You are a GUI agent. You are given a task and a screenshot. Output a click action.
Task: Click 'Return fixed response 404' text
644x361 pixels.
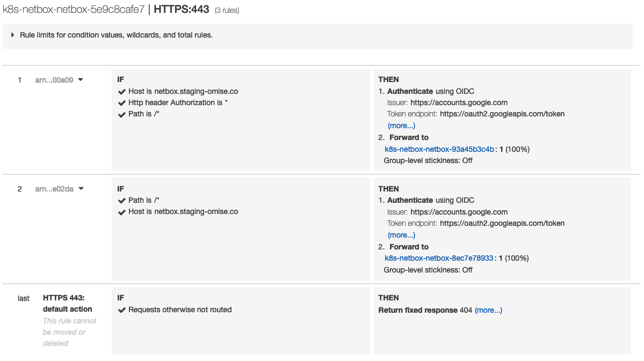(x=425, y=311)
